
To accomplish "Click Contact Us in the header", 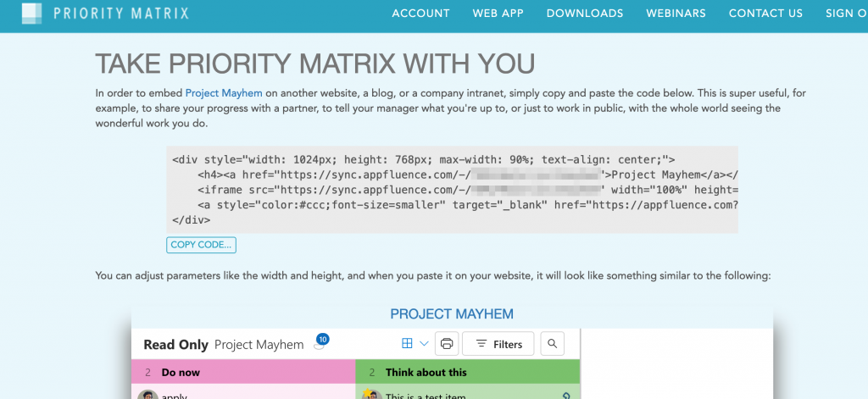I will point(765,14).
